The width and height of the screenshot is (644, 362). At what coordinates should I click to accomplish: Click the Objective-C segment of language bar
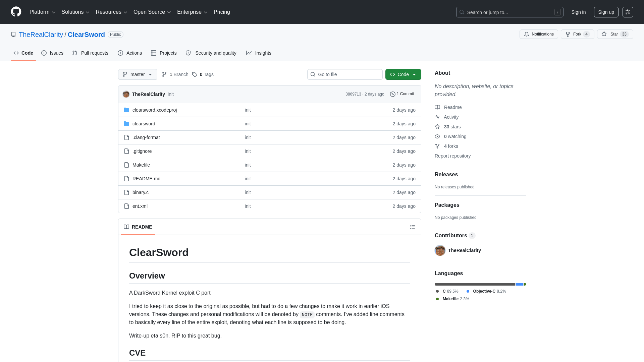point(520,284)
